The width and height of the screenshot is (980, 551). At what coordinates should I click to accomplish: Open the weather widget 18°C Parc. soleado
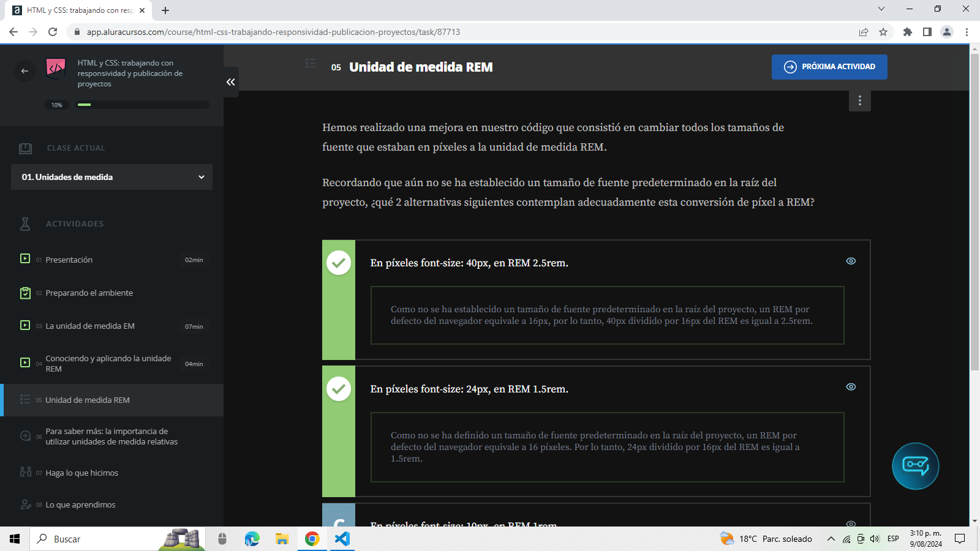[766, 539]
